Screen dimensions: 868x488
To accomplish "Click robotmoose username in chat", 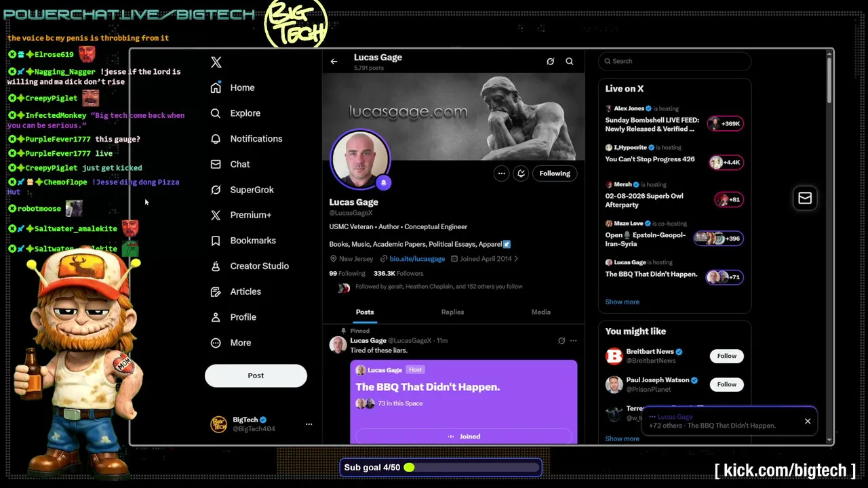I will coord(39,209).
